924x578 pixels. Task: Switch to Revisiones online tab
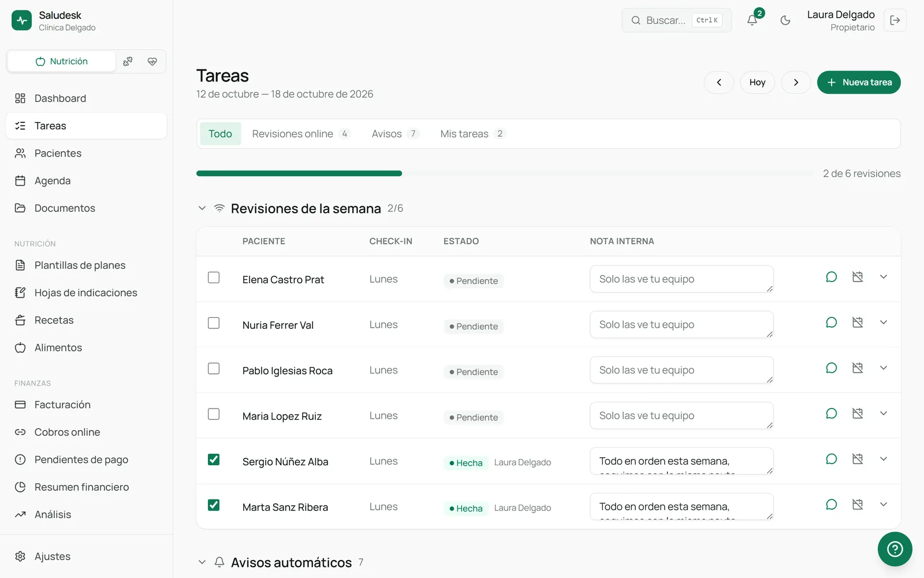301,134
